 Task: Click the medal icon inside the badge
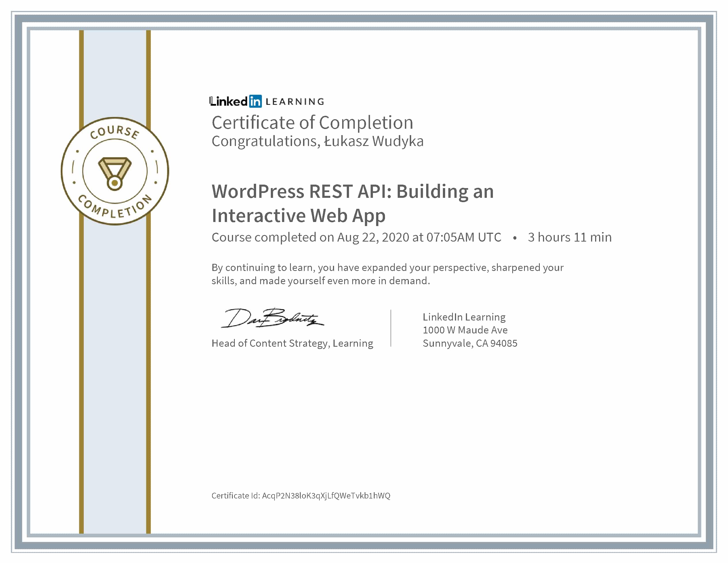(x=115, y=173)
